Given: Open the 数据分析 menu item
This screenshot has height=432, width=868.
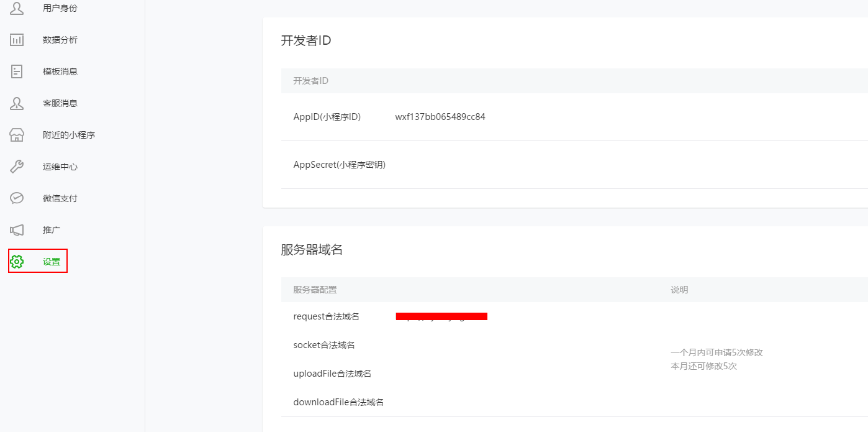Looking at the screenshot, I should 60,40.
